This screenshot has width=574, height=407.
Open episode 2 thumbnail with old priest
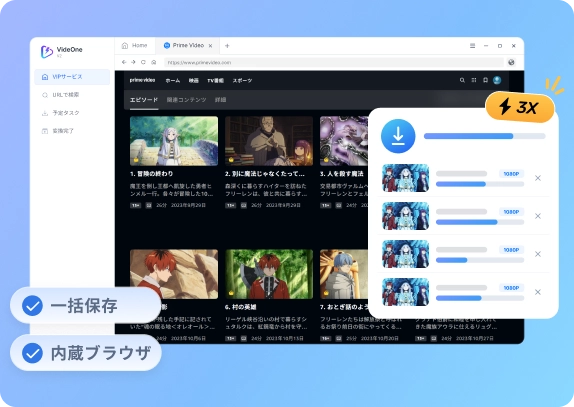(269, 141)
